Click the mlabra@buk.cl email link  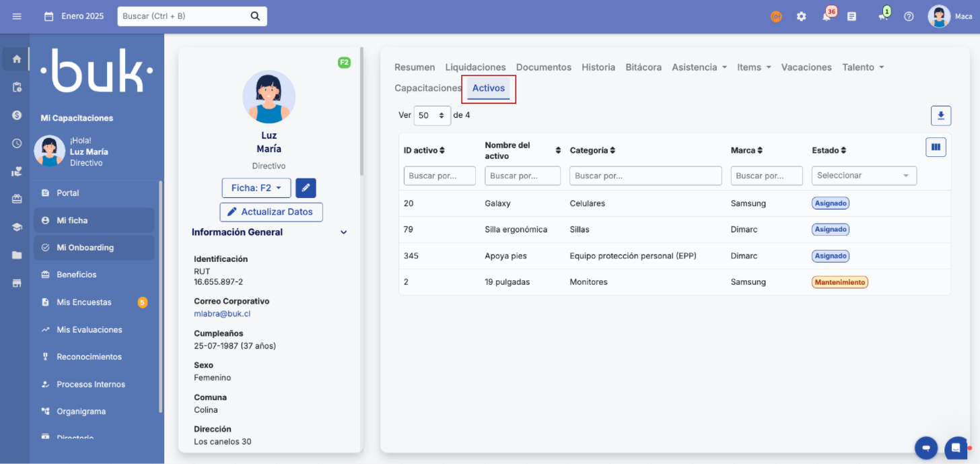click(x=222, y=314)
